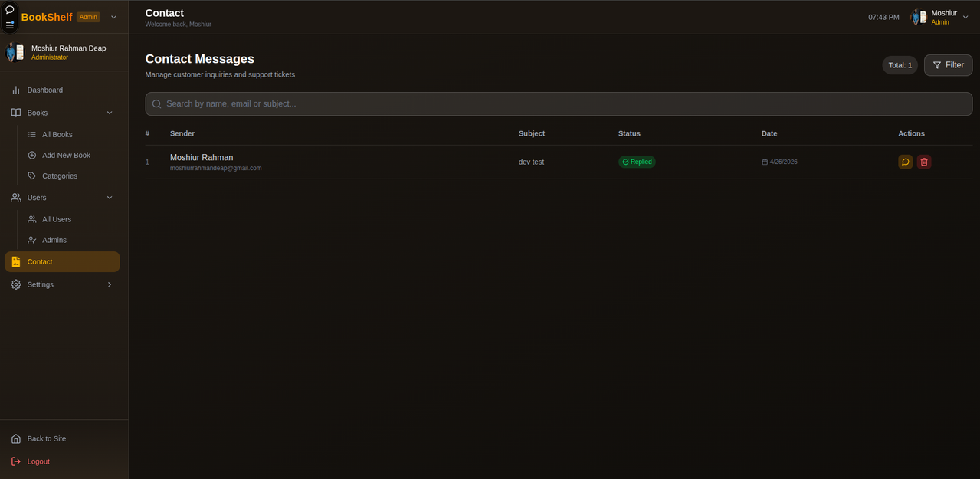The image size is (980, 479).
Task: Click the dev test subject cell
Action: pos(531,162)
